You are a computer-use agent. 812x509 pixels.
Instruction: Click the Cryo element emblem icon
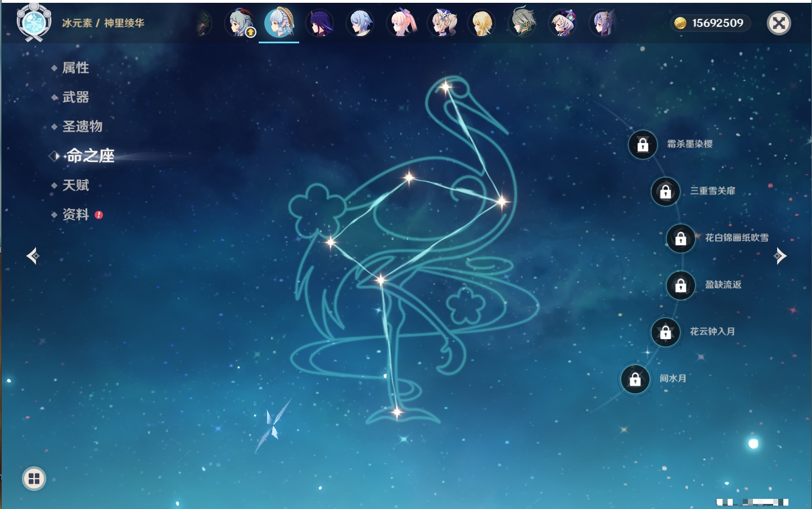click(34, 22)
